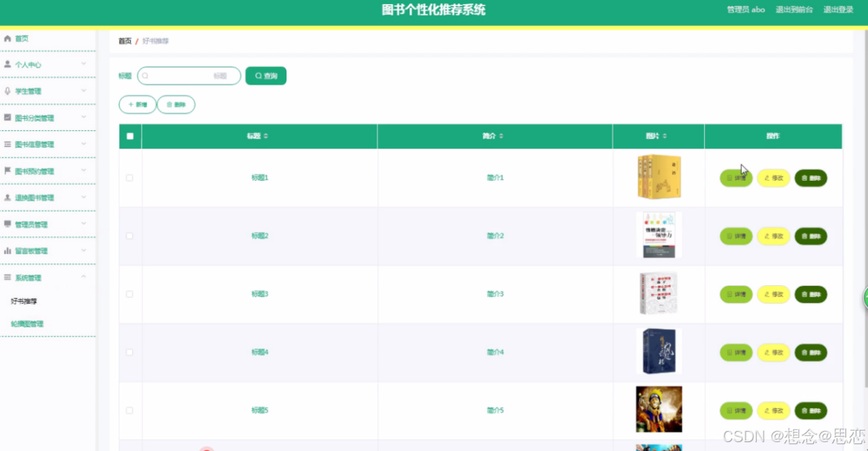This screenshot has width=868, height=451.
Task: Click 详情 button for 标题1
Action: [736, 178]
